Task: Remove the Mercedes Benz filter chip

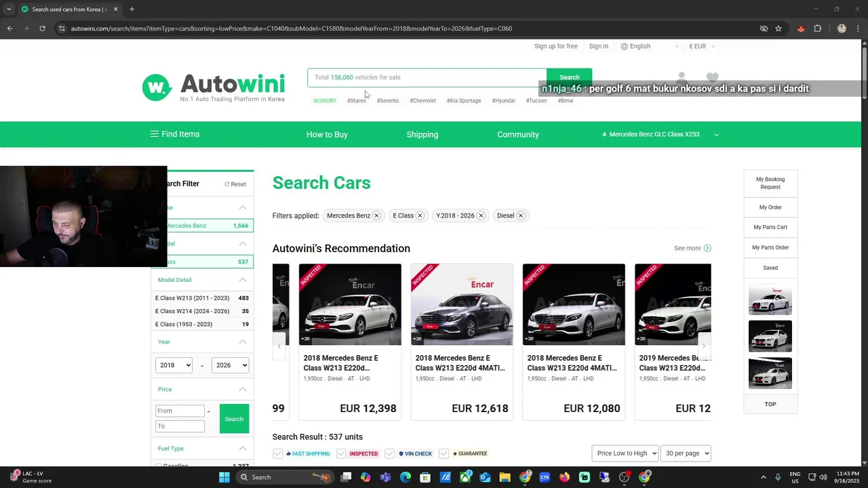Action: (x=376, y=216)
